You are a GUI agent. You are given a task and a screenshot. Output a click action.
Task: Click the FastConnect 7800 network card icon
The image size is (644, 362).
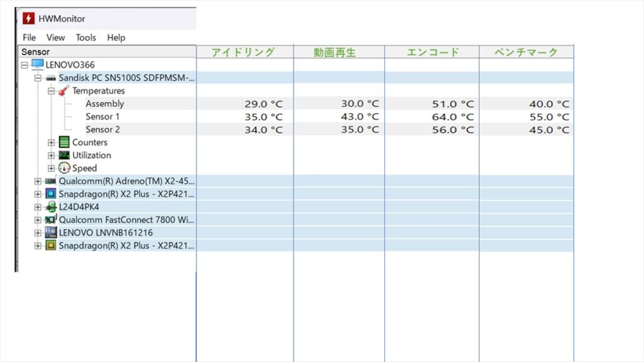click(51, 219)
